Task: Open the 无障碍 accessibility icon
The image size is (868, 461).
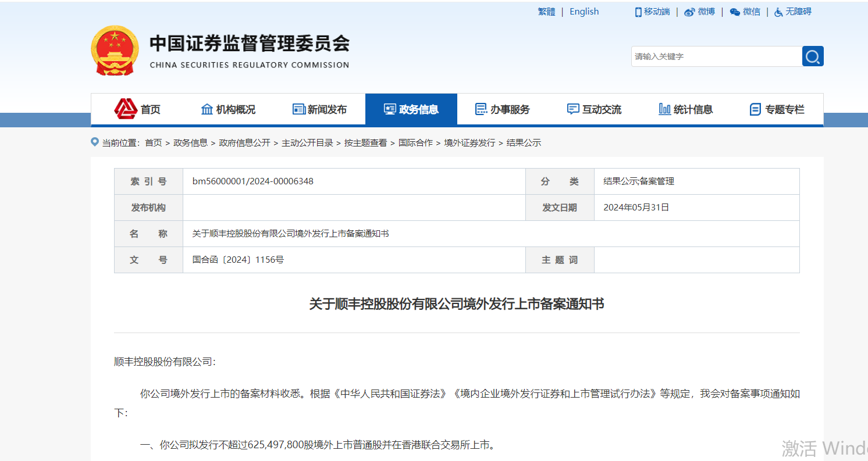Action: [x=778, y=11]
